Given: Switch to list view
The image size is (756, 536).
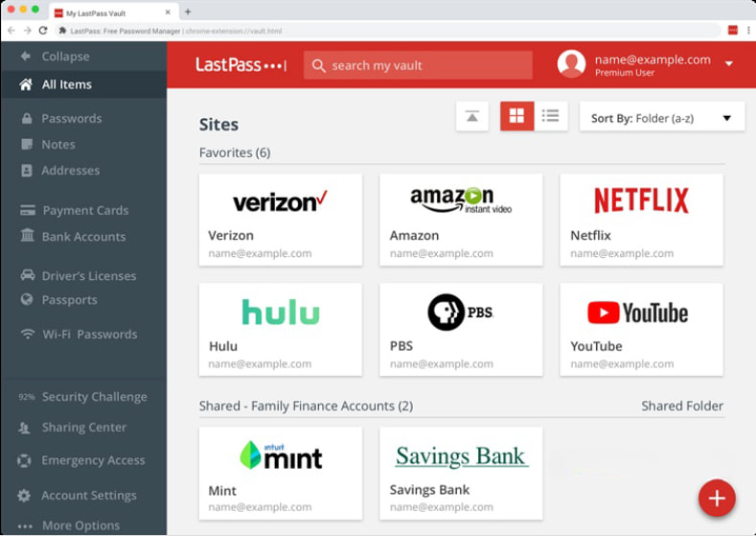Looking at the screenshot, I should pyautogui.click(x=551, y=116).
